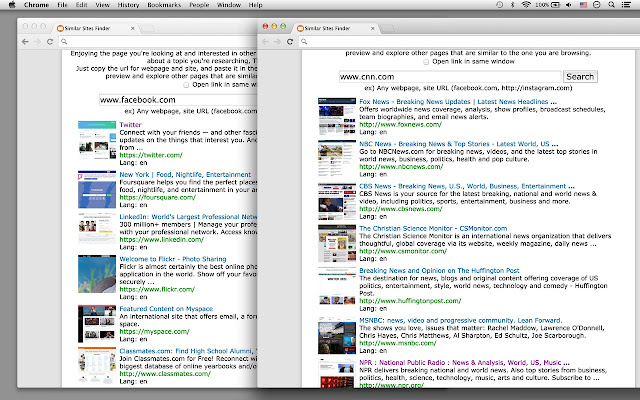The height and width of the screenshot is (400, 640).
Task: Open Featured Content on Myspace link
Action: click(166, 309)
